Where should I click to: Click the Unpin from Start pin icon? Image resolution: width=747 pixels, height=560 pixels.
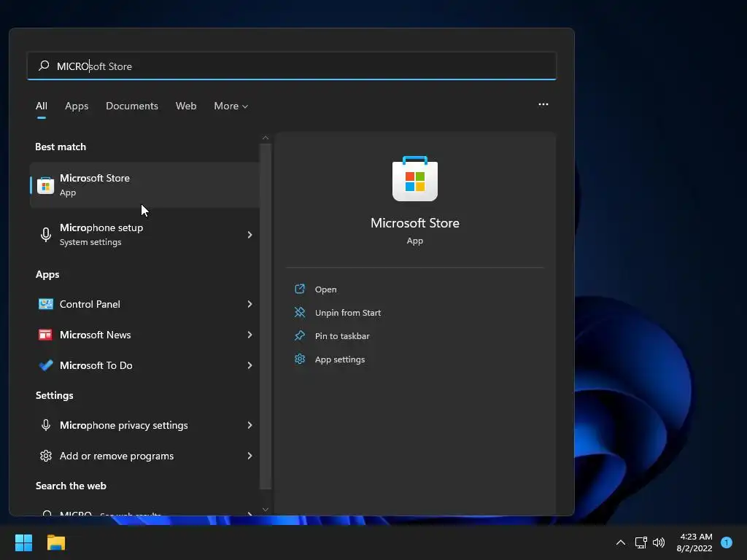pyautogui.click(x=300, y=312)
